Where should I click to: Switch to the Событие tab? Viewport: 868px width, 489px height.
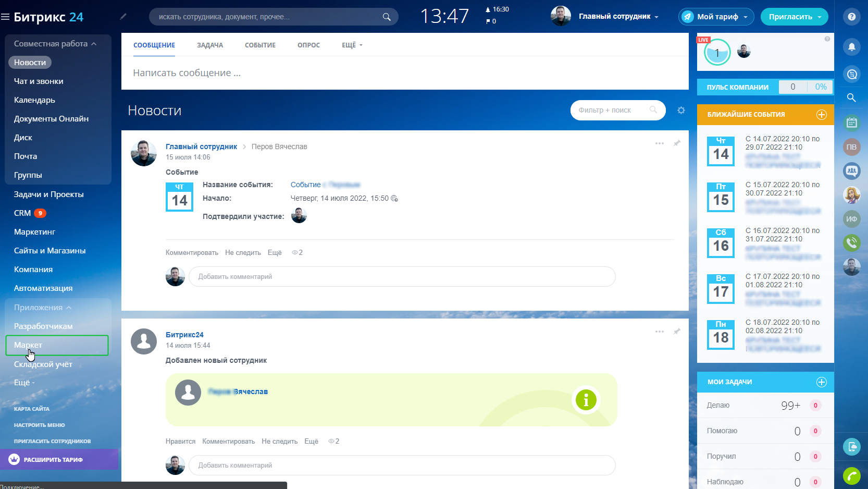(x=260, y=45)
